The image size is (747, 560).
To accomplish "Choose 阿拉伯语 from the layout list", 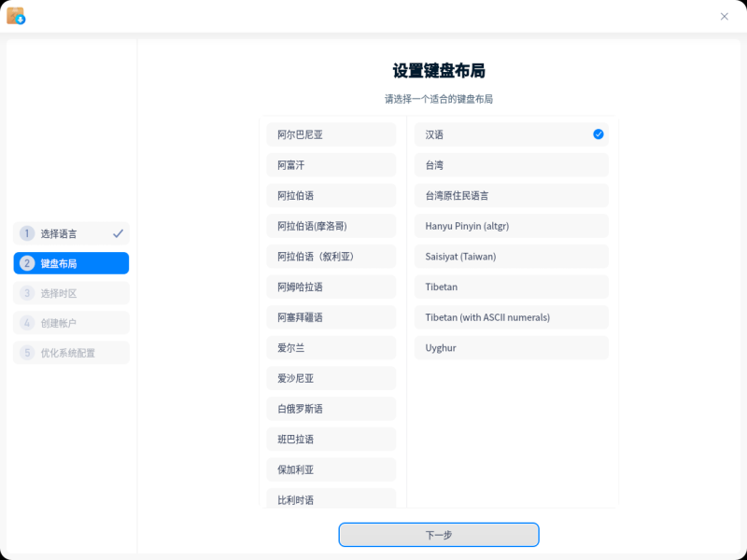I will 331,196.
